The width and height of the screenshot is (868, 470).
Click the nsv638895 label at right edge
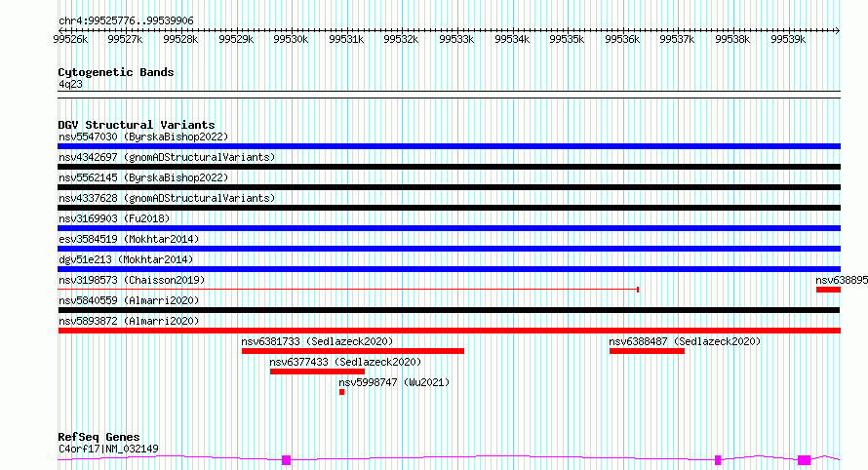842,280
